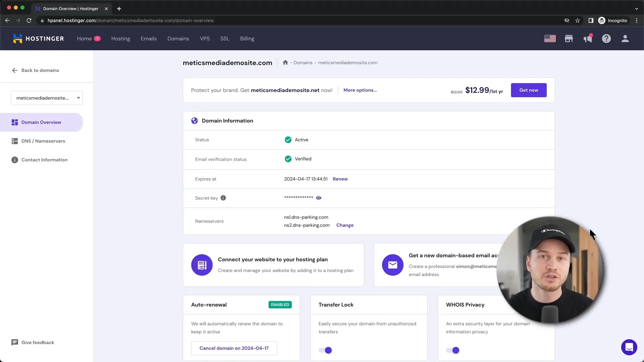Click Back to domains navigation arrow
Viewport: 644px width, 362px height.
tap(15, 70)
